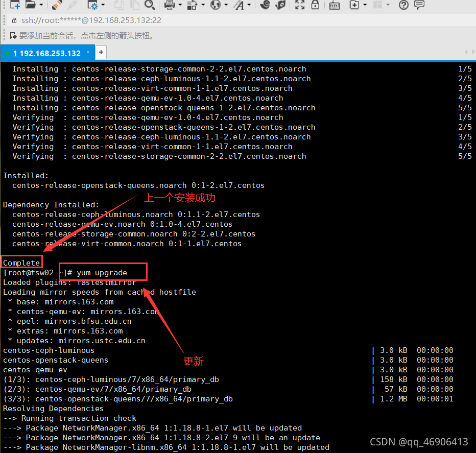Click the '1.2 MB' download size
Image resolution: width=476 pixels, height=453 pixels.
[394, 399]
